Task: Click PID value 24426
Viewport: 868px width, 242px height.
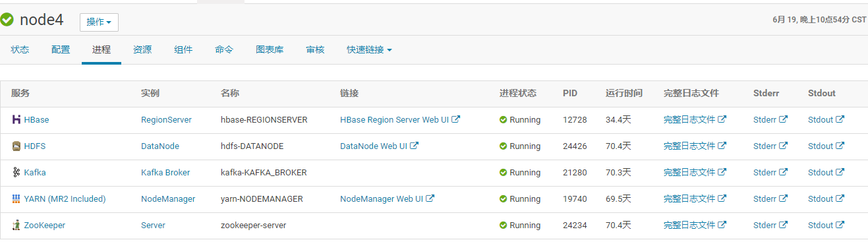Action: tap(575, 146)
